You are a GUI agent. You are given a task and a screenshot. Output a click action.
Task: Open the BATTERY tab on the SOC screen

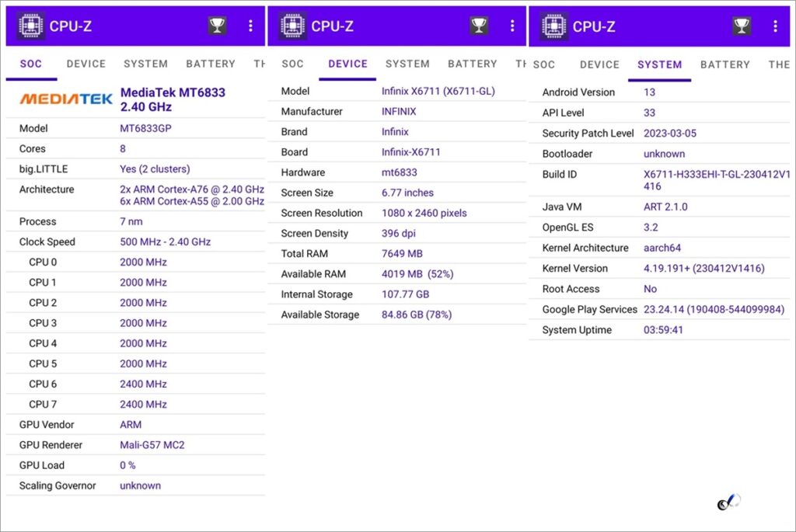pos(210,64)
